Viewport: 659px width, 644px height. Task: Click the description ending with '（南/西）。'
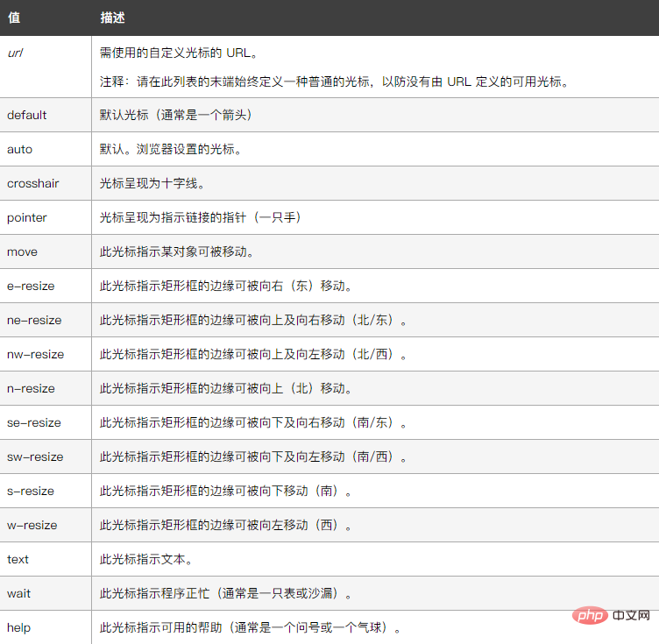pyautogui.click(x=253, y=456)
